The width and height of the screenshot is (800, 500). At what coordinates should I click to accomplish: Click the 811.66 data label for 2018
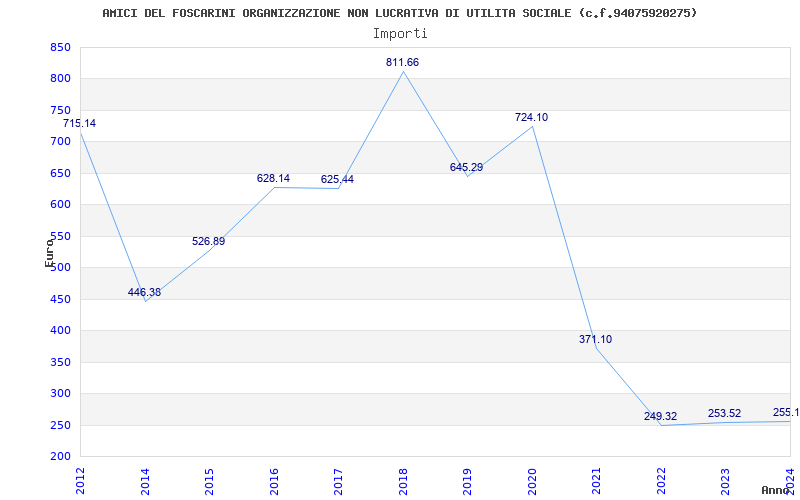(x=403, y=62)
